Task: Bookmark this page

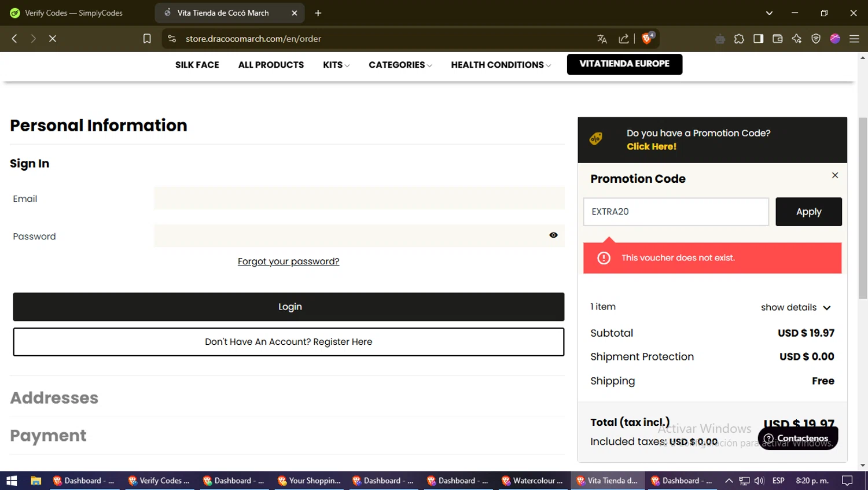Action: click(147, 39)
